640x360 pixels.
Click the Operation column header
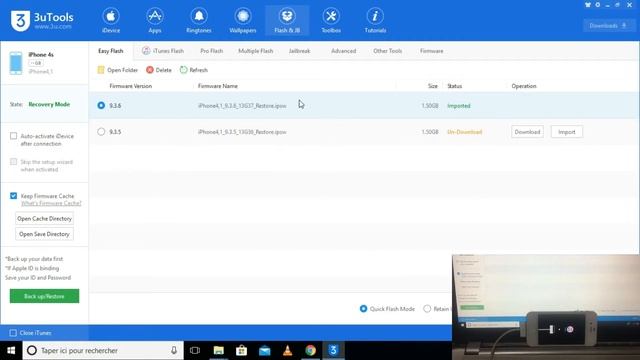pos(524,86)
